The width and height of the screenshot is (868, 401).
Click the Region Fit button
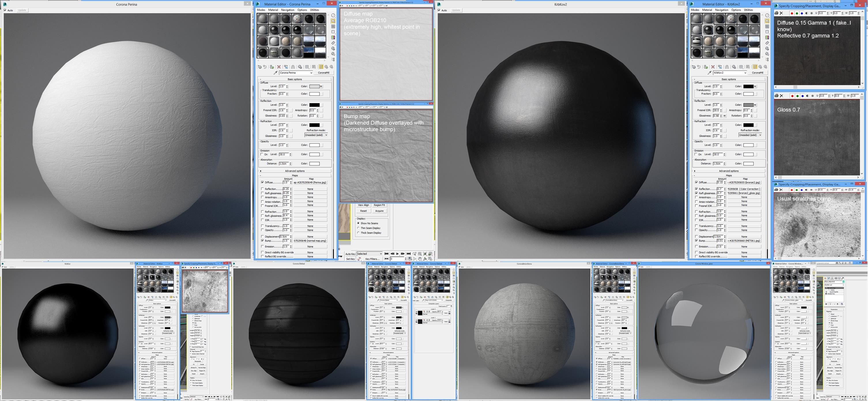point(379,205)
